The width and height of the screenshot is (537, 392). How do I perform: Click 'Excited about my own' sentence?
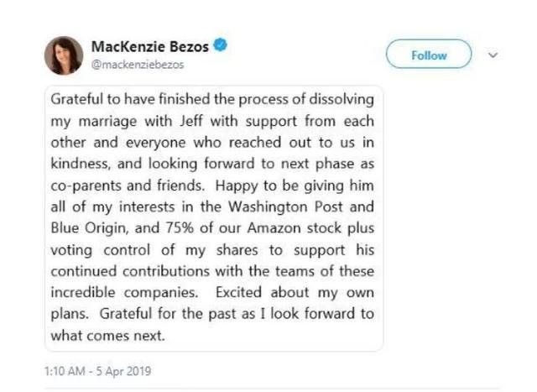click(x=295, y=293)
